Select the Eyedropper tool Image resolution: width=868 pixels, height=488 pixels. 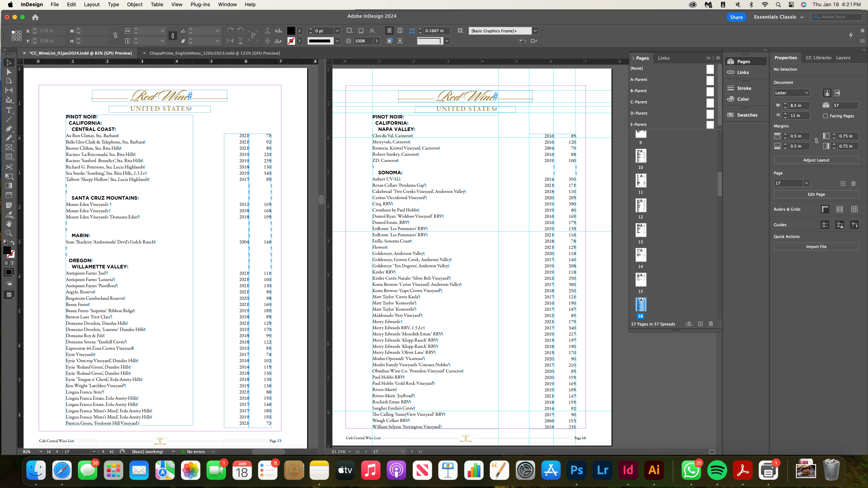9,215
